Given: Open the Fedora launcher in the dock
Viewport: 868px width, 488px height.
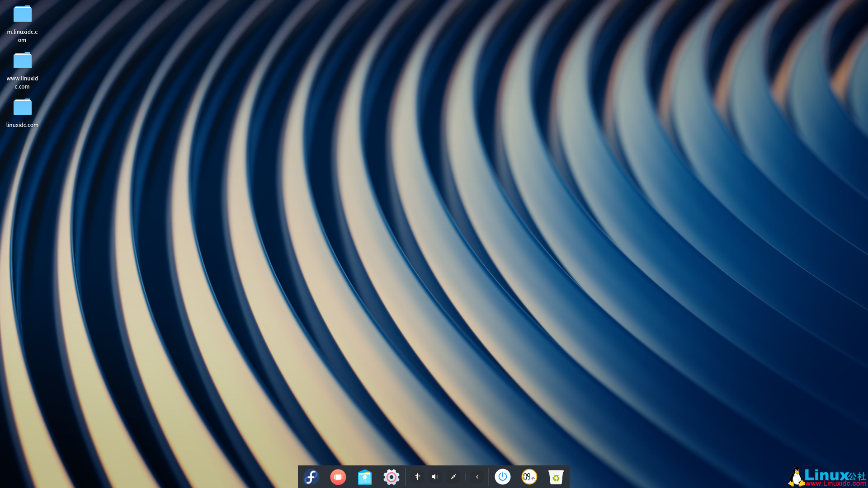Looking at the screenshot, I should click(x=311, y=477).
